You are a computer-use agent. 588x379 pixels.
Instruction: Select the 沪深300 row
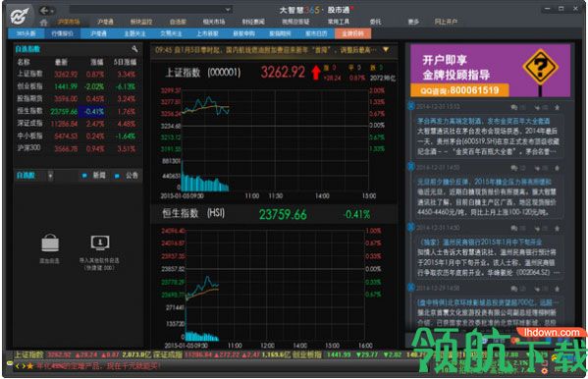[78, 148]
